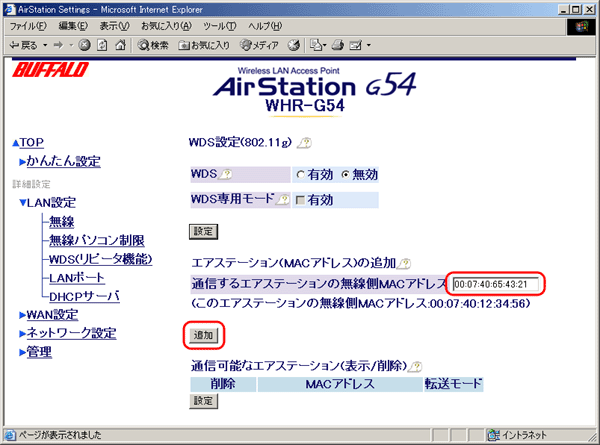Click the Edit page icon in toolbar

click(x=356, y=45)
